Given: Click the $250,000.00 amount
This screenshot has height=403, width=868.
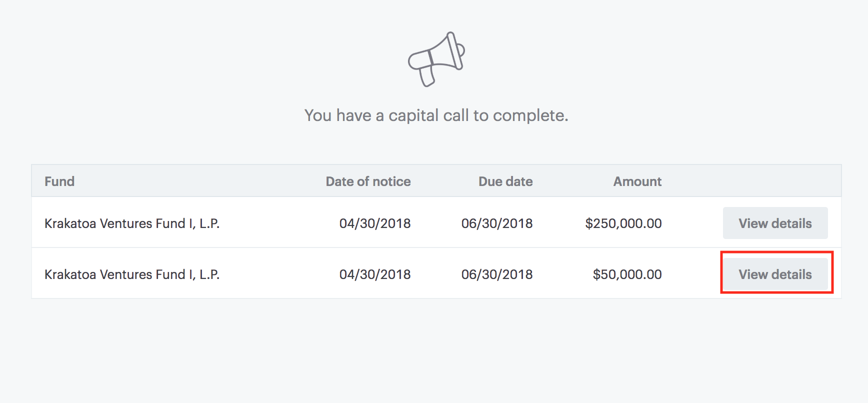Looking at the screenshot, I should [x=623, y=223].
